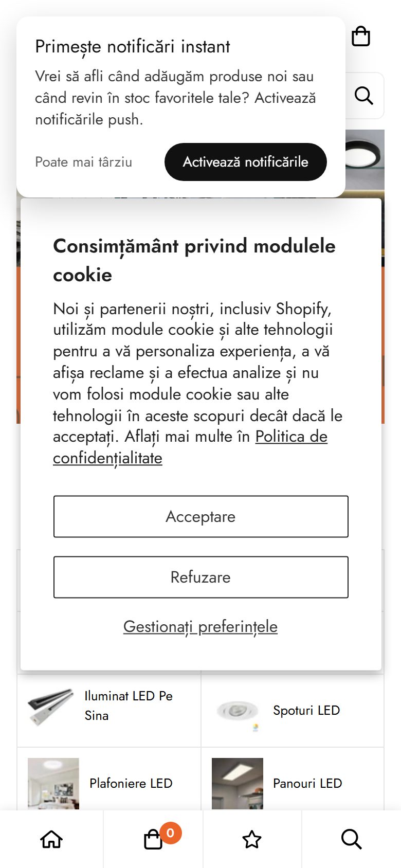This screenshot has width=401, height=868.
Task: Go to home via bottom bar icon
Action: point(51,839)
